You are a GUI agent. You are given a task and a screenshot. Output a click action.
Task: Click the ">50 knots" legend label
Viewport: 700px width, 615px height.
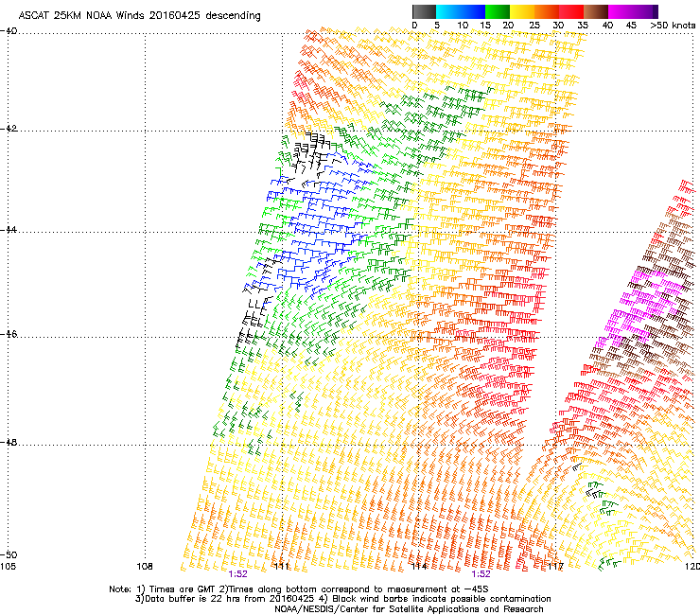[673, 26]
